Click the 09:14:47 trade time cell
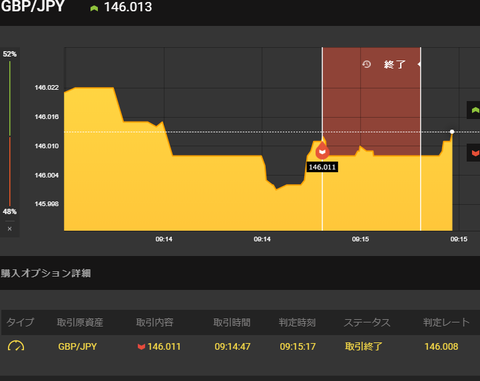The width and height of the screenshot is (480, 381). click(x=232, y=347)
